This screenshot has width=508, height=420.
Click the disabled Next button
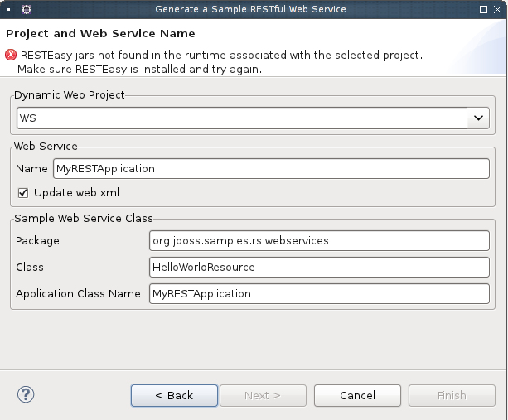tap(262, 396)
